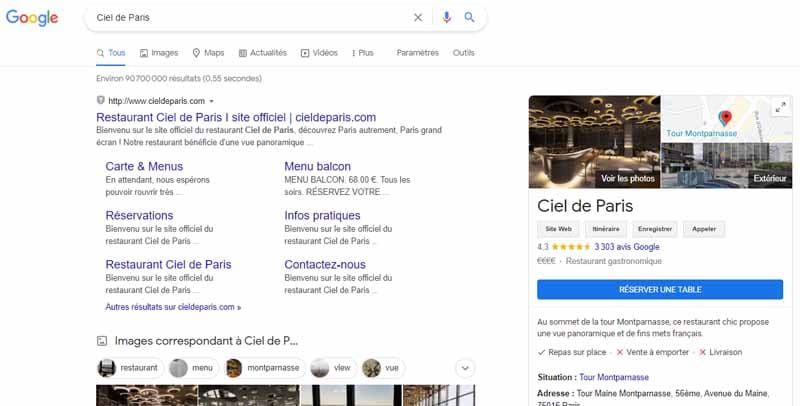Open Voir les photos in knowledge panel

628,179
